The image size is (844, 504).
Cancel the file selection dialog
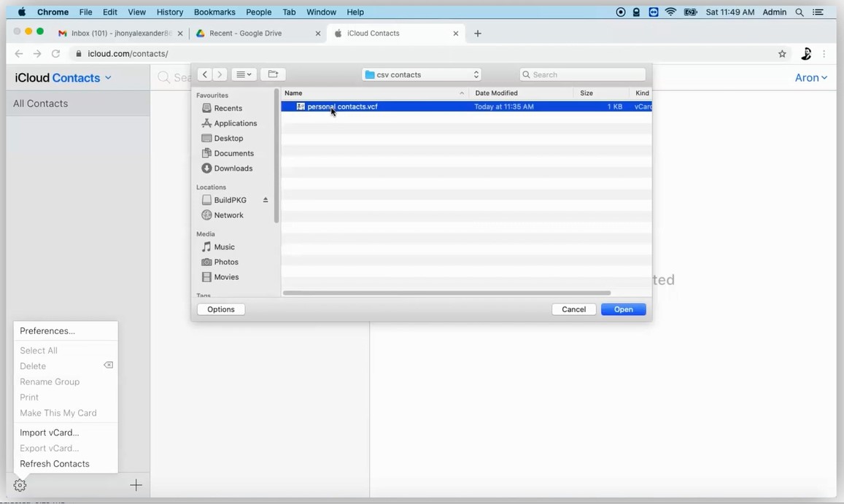(x=573, y=309)
